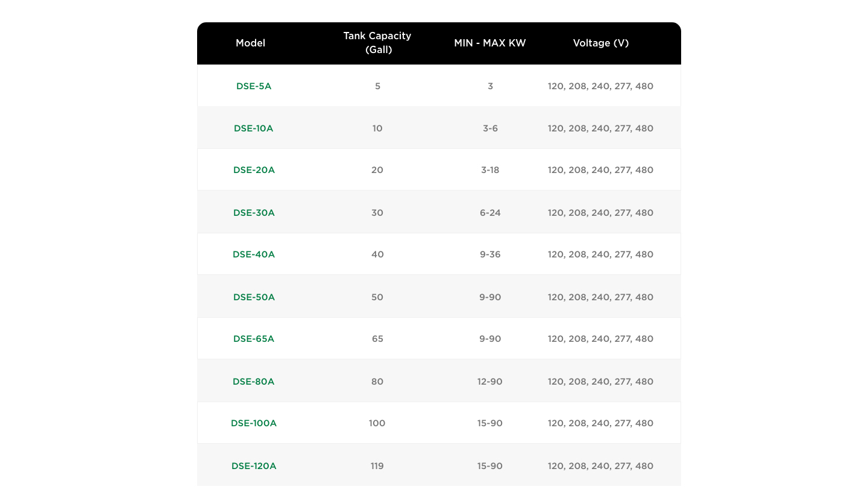Click the MIN - MAX KW header
This screenshot has height=498, width=868.
click(x=490, y=43)
